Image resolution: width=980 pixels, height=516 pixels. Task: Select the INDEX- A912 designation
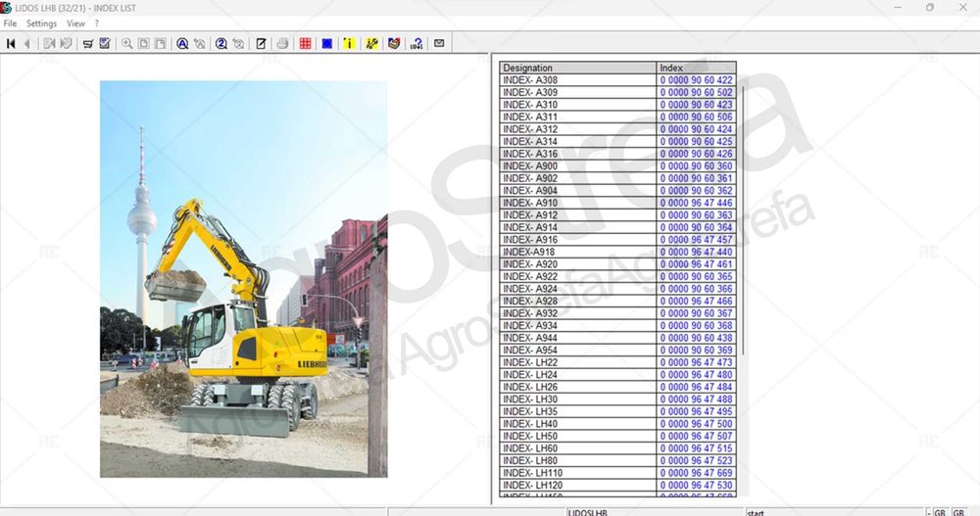coord(530,215)
